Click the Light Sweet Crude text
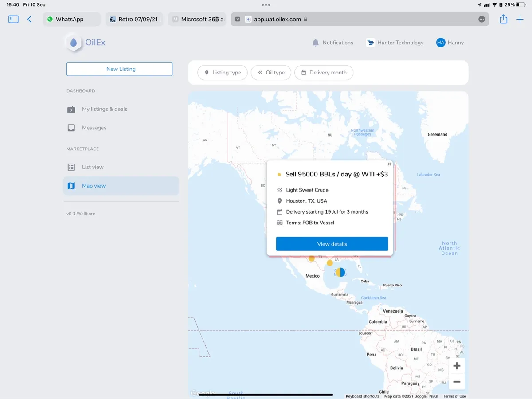Viewport: 532px width, 399px height. click(x=307, y=190)
